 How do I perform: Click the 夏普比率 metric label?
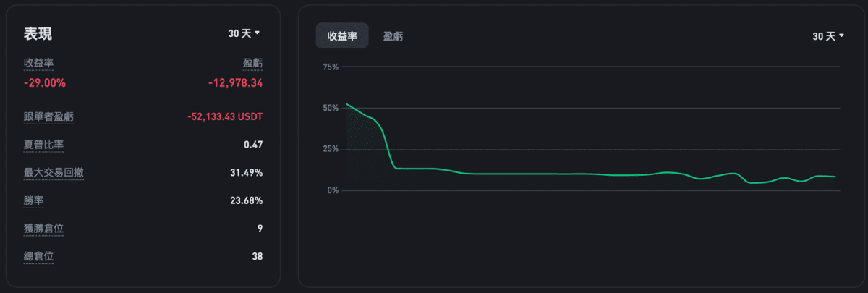(x=43, y=145)
